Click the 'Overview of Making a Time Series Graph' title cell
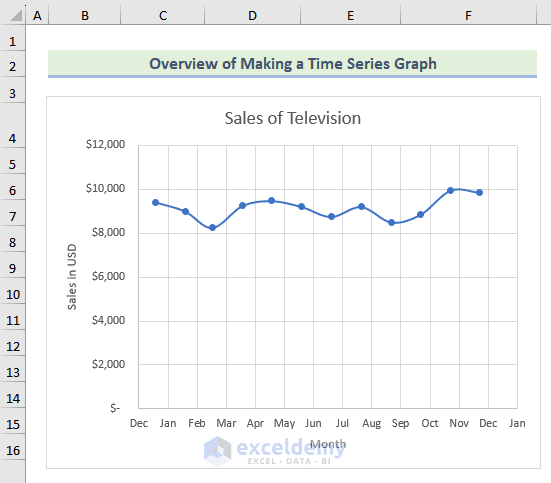Viewport: 551px width, 483px height. [292, 64]
